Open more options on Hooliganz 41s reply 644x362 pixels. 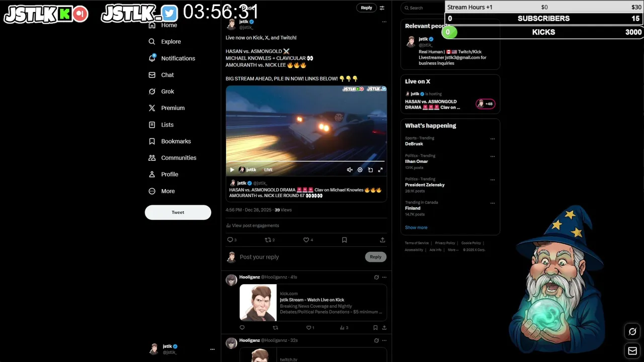tap(384, 277)
